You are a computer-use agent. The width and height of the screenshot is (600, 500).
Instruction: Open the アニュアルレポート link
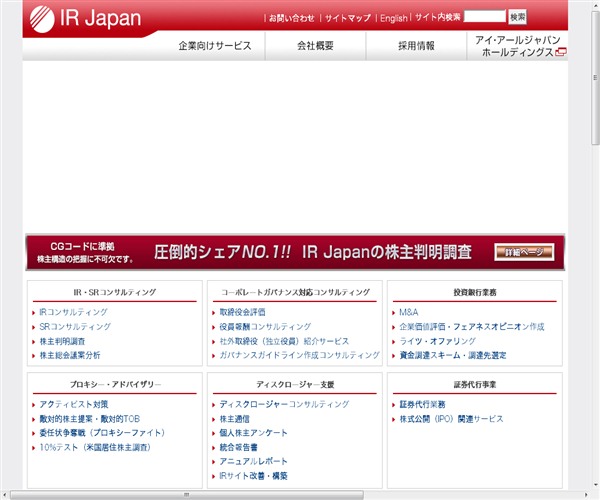point(253,462)
